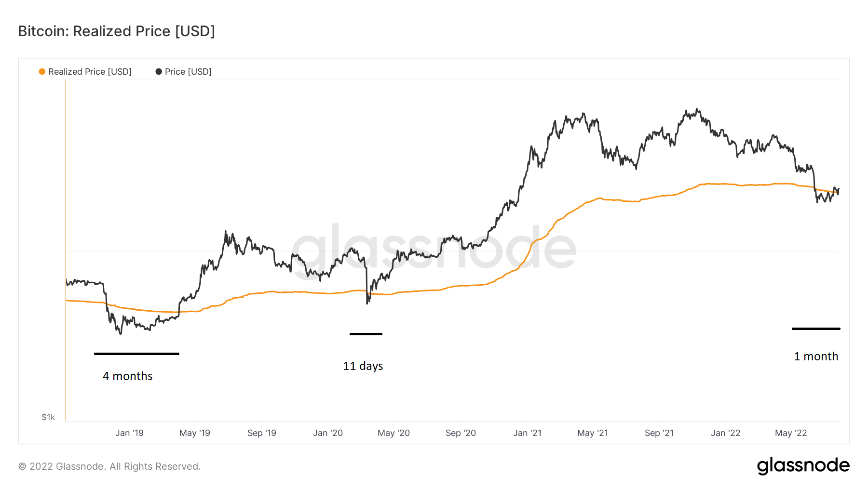
Task: Click the May '20 x-axis label
Action: 393,433
